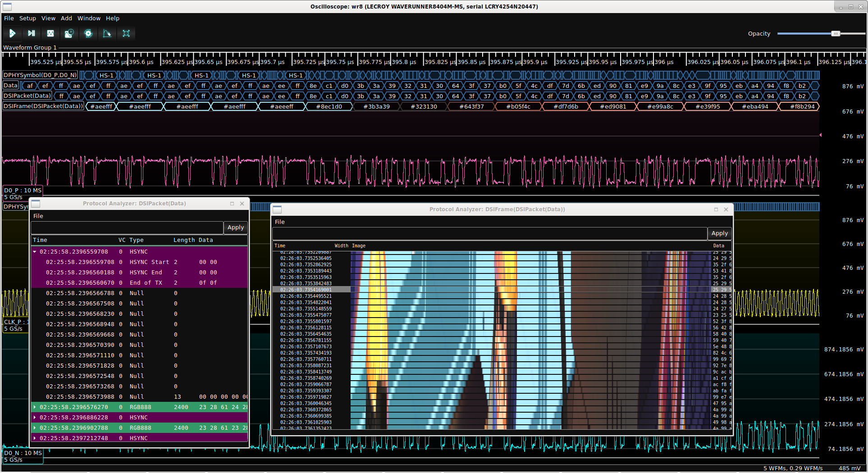Open the Setup menu
The image size is (868, 473).
[x=27, y=18]
